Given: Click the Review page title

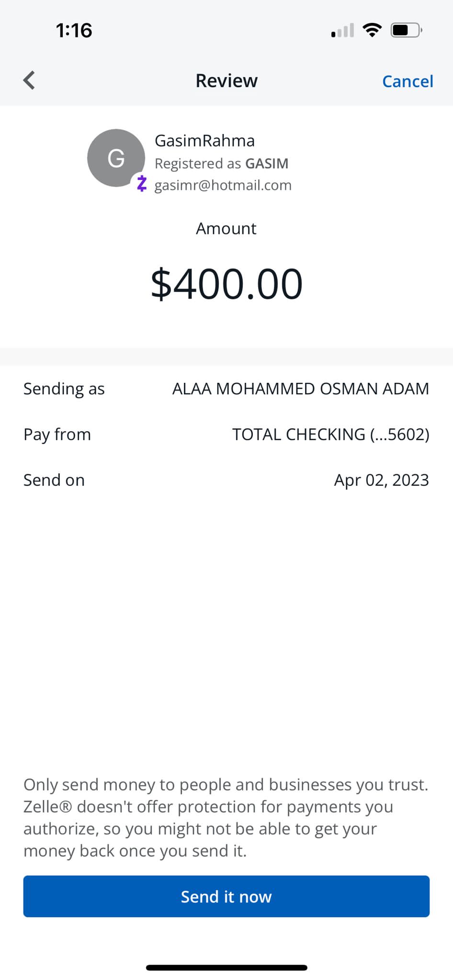Looking at the screenshot, I should (x=226, y=81).
